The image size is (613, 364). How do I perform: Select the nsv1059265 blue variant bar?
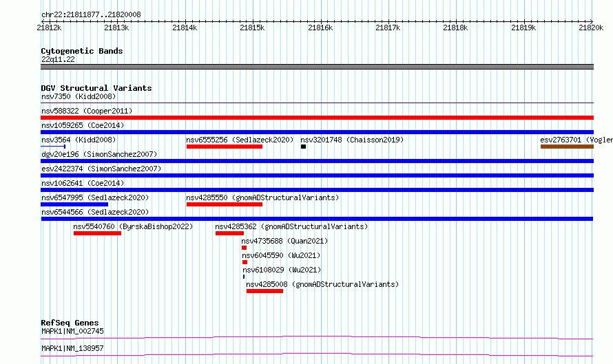pyautogui.click(x=317, y=132)
